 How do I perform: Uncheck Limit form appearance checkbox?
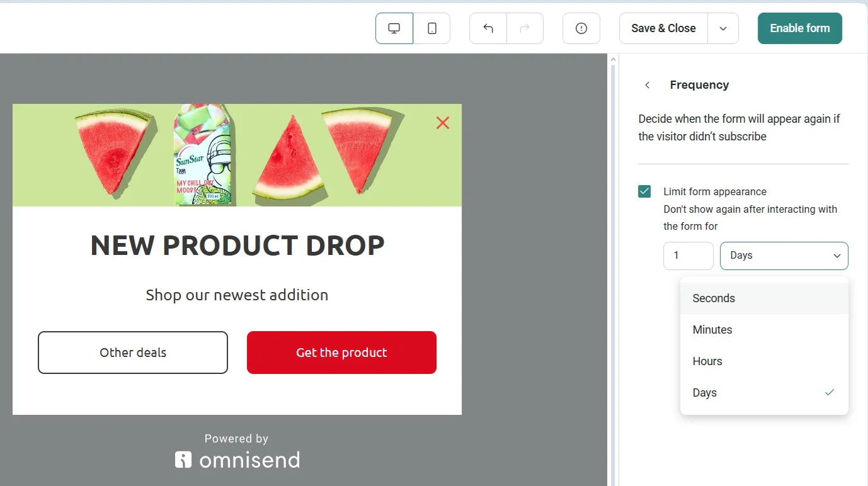click(644, 191)
